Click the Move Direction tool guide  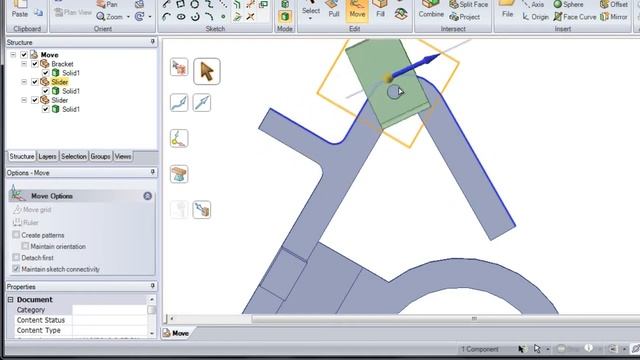[x=202, y=102]
